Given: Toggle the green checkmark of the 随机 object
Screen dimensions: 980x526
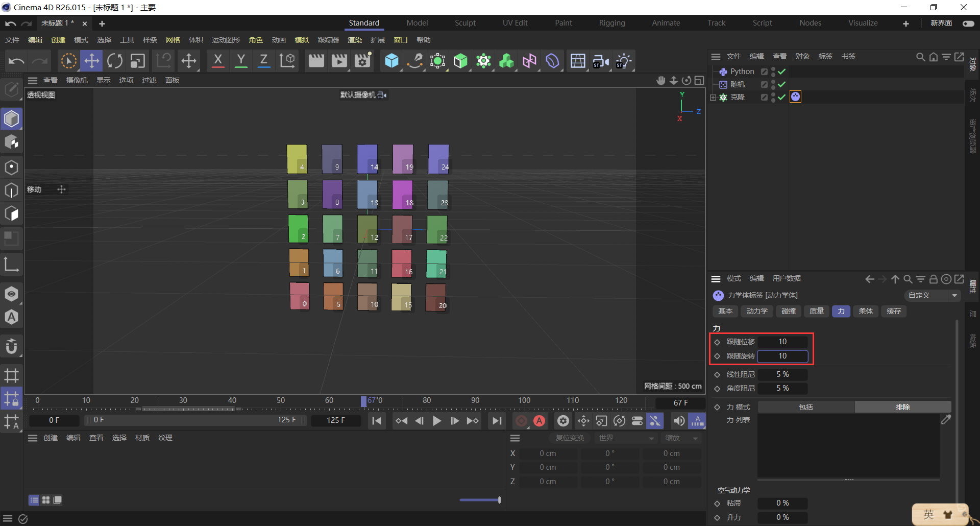Looking at the screenshot, I should tap(781, 84).
